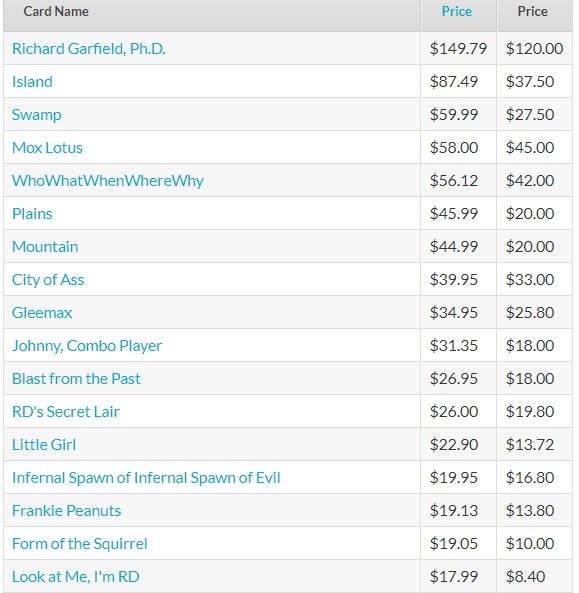The image size is (579, 593).
Task: Select the Little Girl card link
Action: pyautogui.click(x=44, y=445)
